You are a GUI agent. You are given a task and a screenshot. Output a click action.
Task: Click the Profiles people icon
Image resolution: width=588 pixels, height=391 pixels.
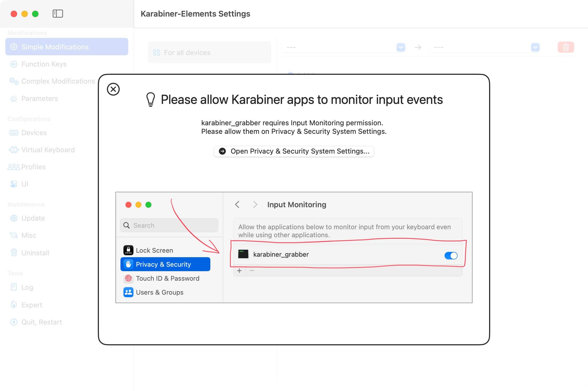click(14, 167)
